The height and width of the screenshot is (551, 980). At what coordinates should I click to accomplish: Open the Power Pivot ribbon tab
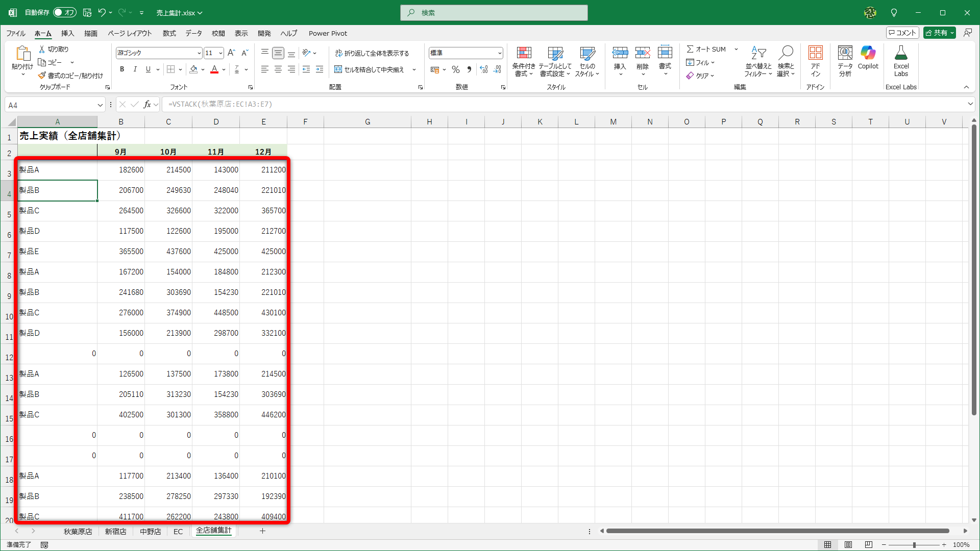[x=328, y=33]
